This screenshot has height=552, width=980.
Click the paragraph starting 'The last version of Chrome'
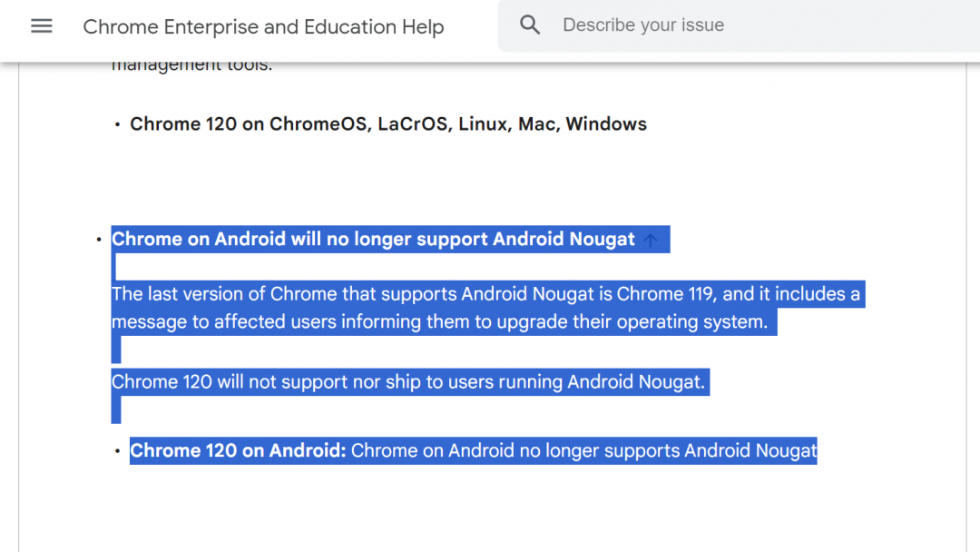(x=485, y=294)
